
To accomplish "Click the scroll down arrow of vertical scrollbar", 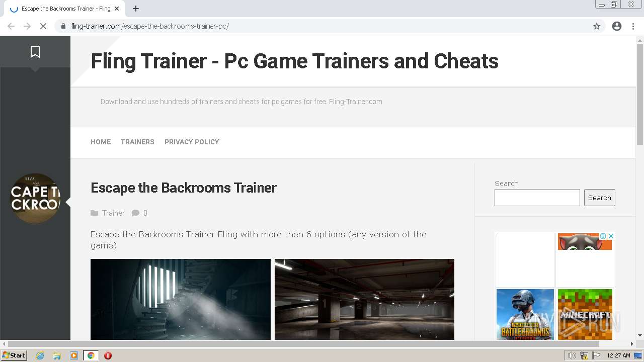I will [640, 335].
